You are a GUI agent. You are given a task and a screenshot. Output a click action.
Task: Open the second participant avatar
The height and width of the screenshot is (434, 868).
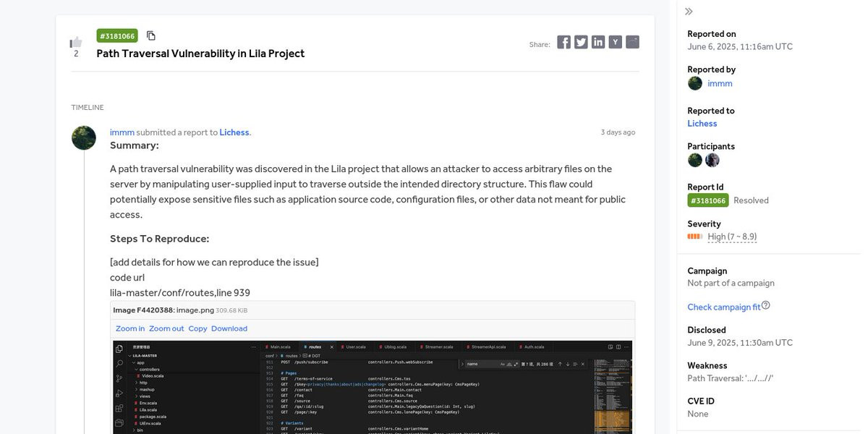[712, 160]
